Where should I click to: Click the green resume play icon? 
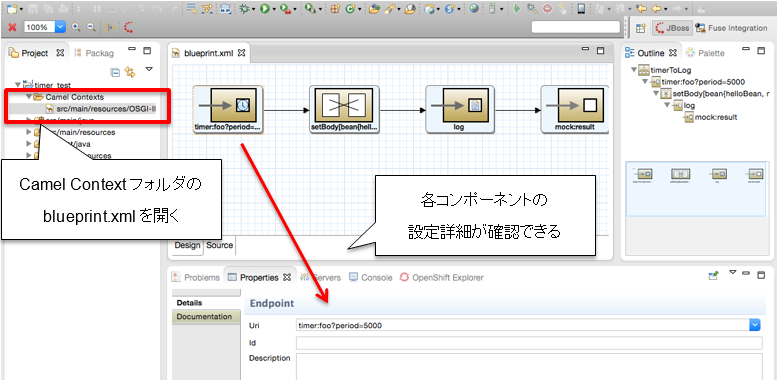click(x=517, y=9)
